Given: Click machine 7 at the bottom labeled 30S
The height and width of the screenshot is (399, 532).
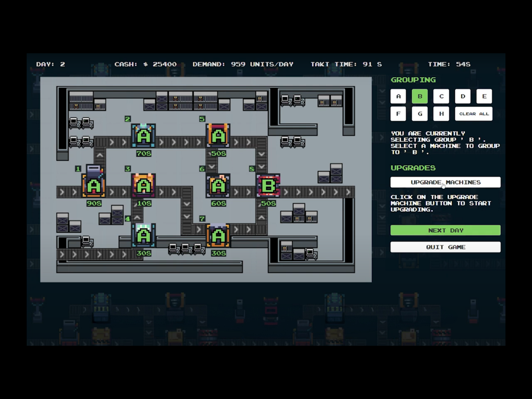Looking at the screenshot, I should (218, 236).
